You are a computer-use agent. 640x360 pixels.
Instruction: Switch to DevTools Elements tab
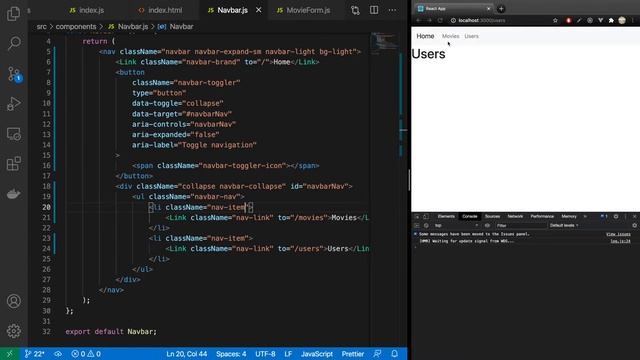446,216
